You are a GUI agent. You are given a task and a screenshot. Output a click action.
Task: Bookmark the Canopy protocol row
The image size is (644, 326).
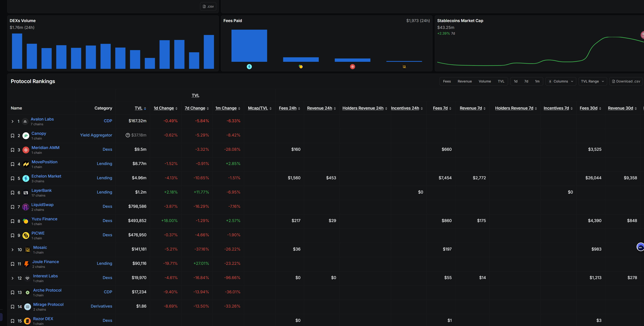(13, 136)
